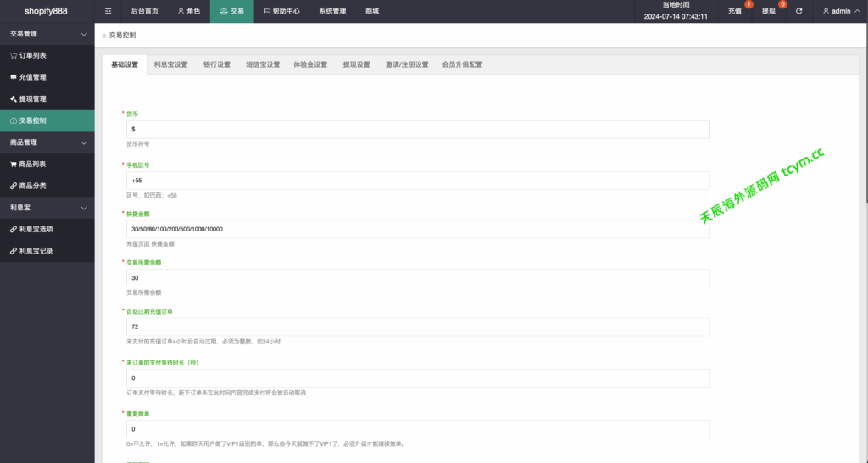Toggle the sidebar collapse hamburger icon
The height and width of the screenshot is (463, 868).
(x=108, y=11)
